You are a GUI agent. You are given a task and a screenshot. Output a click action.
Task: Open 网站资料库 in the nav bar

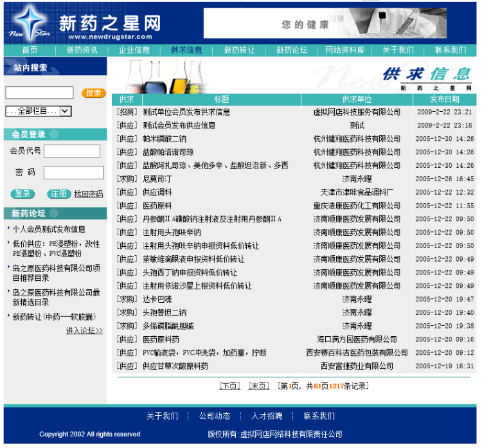coord(344,50)
